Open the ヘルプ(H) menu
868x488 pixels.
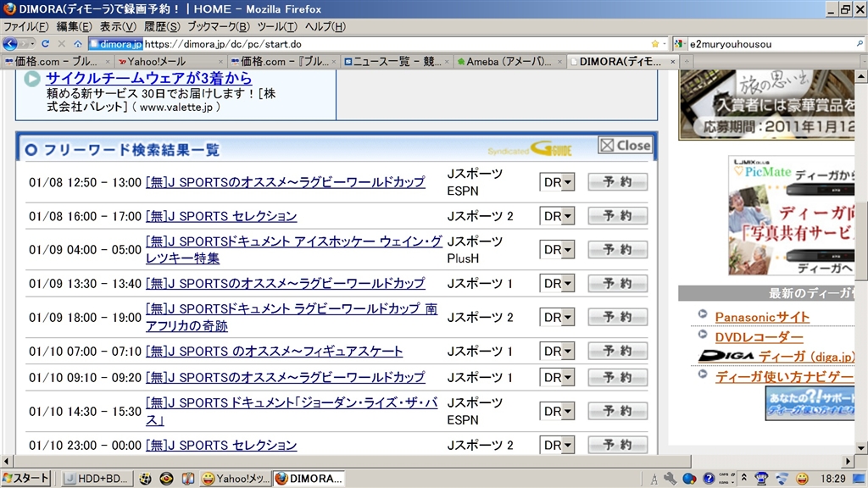pos(325,26)
